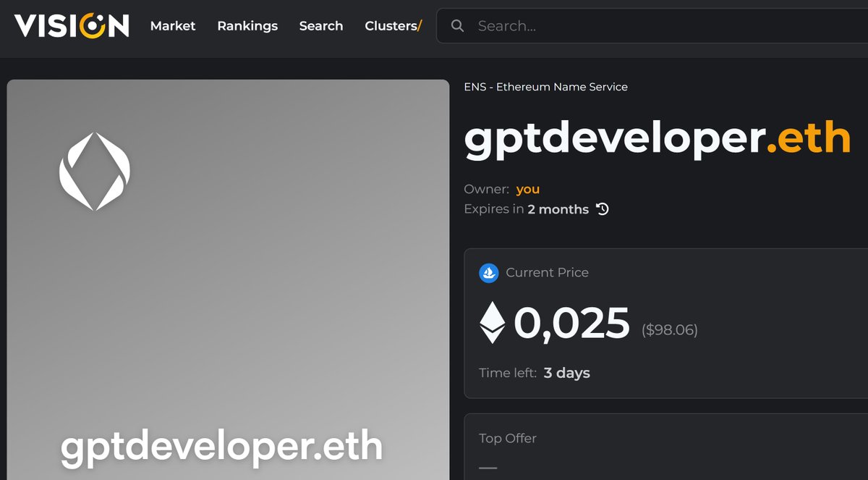Click the ENS - Ethereum Name Service link
The height and width of the screenshot is (480, 868).
pos(545,87)
